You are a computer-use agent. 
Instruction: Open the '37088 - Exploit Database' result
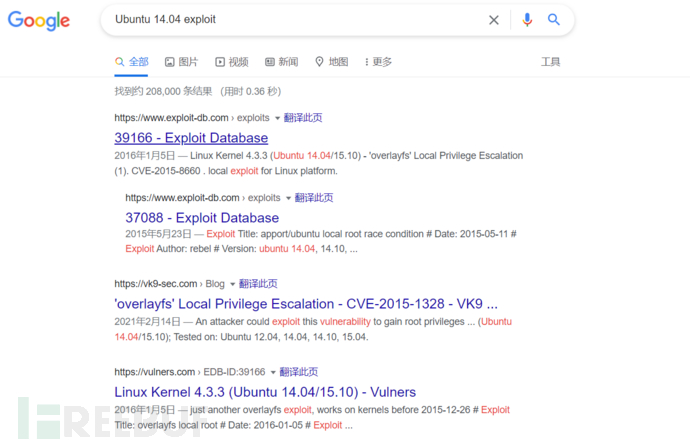pos(202,217)
